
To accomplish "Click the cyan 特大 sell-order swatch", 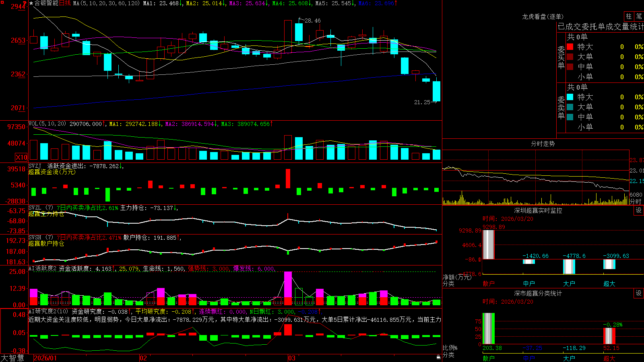I will 570,97.
